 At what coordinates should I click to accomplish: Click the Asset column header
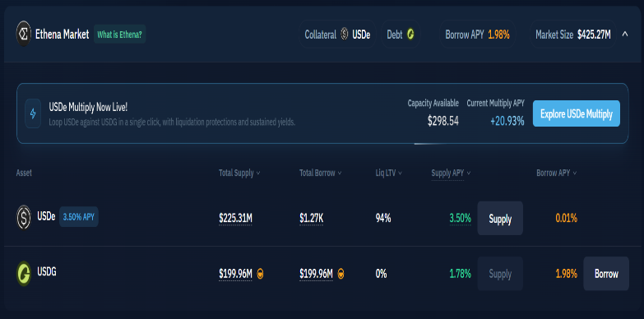[24, 173]
